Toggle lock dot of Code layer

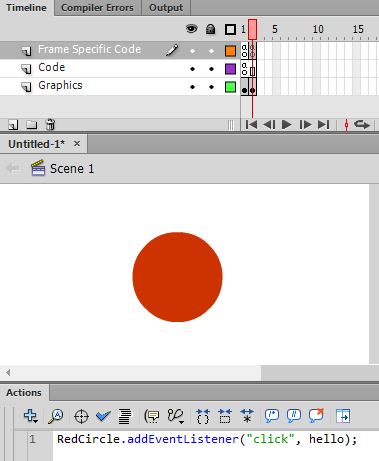click(211, 69)
